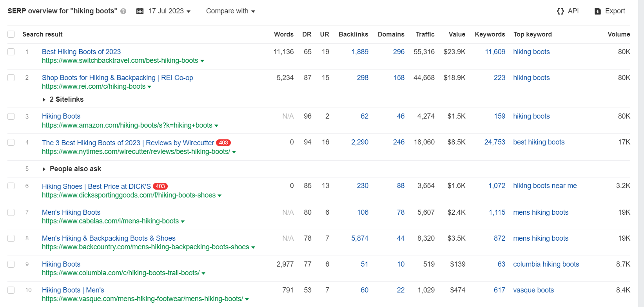Select checkbox for Wirecutter result row
644x307 pixels.
(x=11, y=142)
